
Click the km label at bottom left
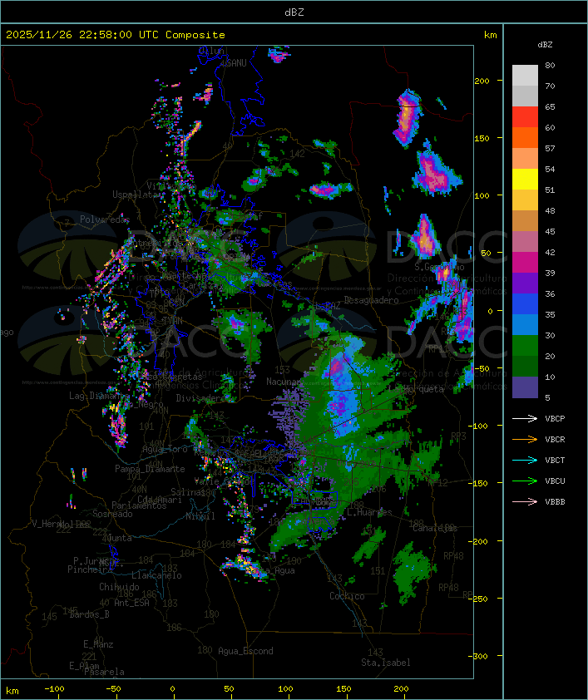(12, 691)
